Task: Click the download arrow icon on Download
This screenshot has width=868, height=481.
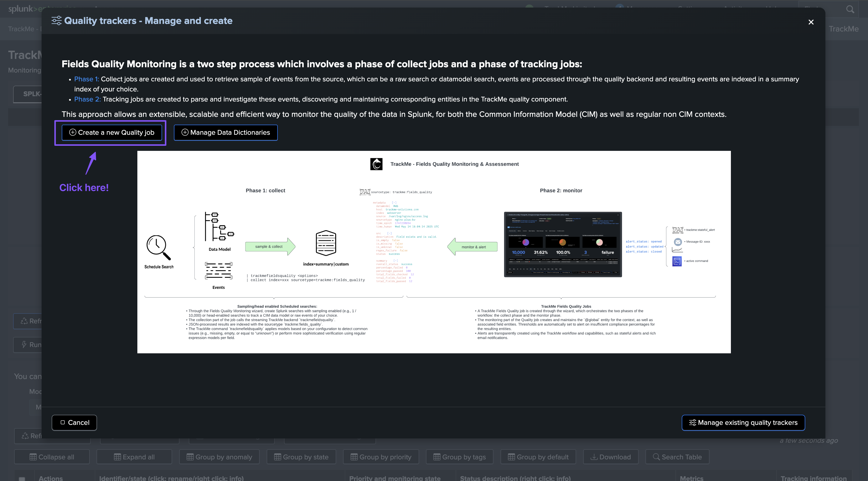Action: 594,457
